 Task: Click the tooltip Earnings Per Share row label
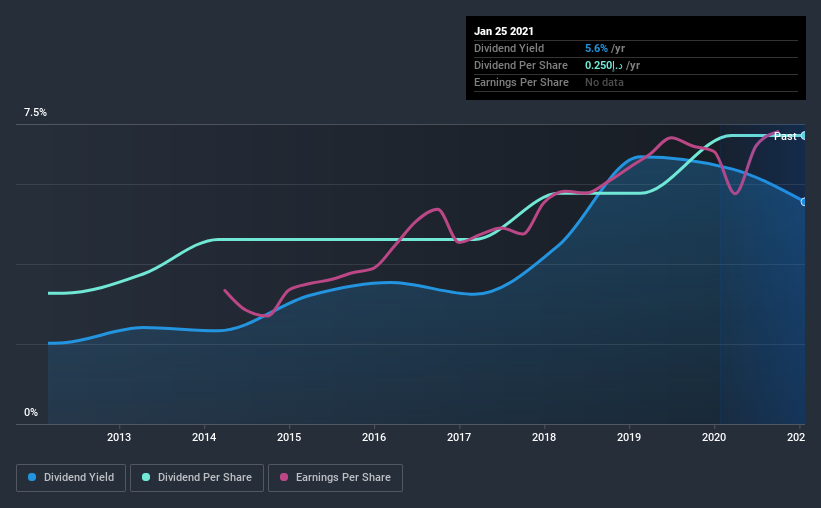[x=521, y=82]
